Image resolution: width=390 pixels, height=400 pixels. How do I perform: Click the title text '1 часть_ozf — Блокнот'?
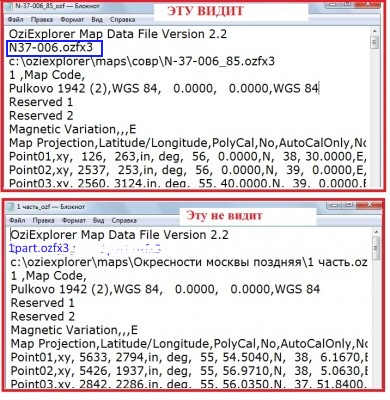click(x=51, y=207)
